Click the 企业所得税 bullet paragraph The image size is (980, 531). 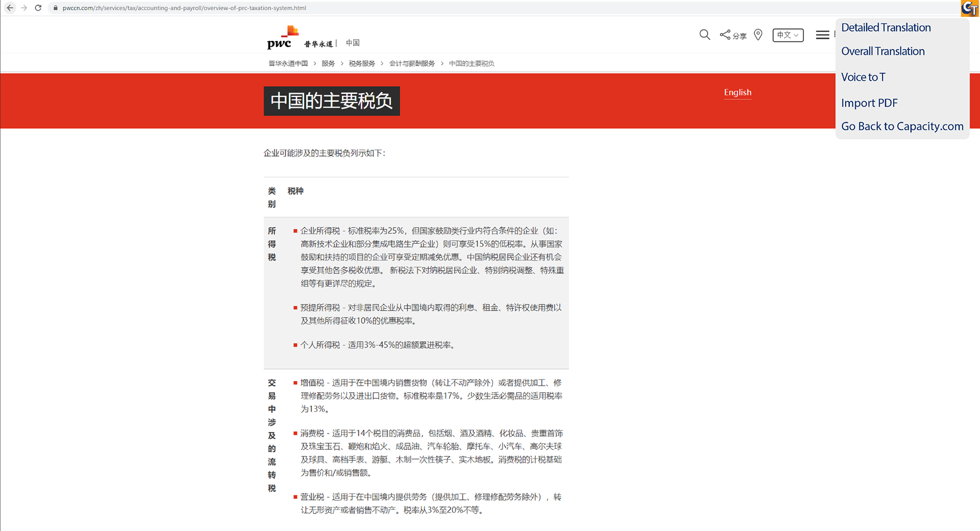[432, 257]
